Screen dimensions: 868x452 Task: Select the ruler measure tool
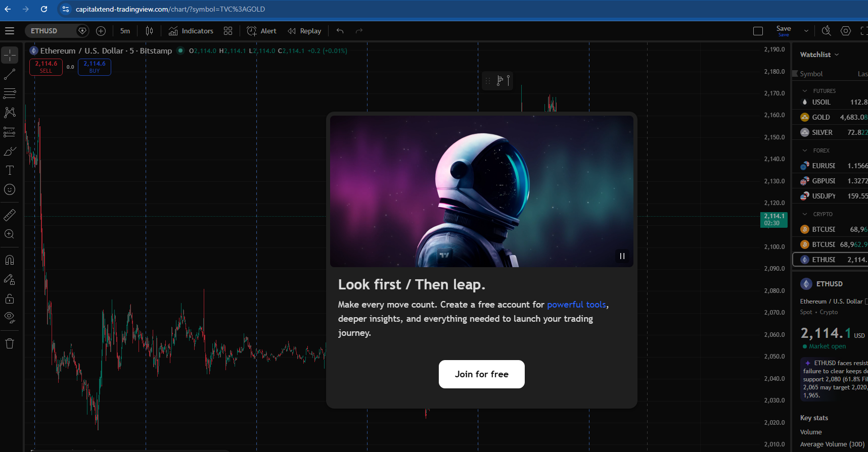(10, 215)
